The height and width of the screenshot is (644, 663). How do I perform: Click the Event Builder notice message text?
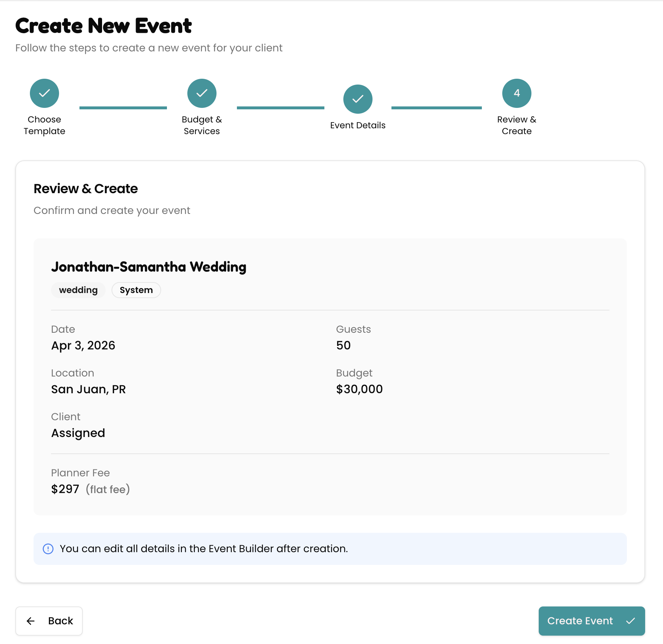pos(204,549)
